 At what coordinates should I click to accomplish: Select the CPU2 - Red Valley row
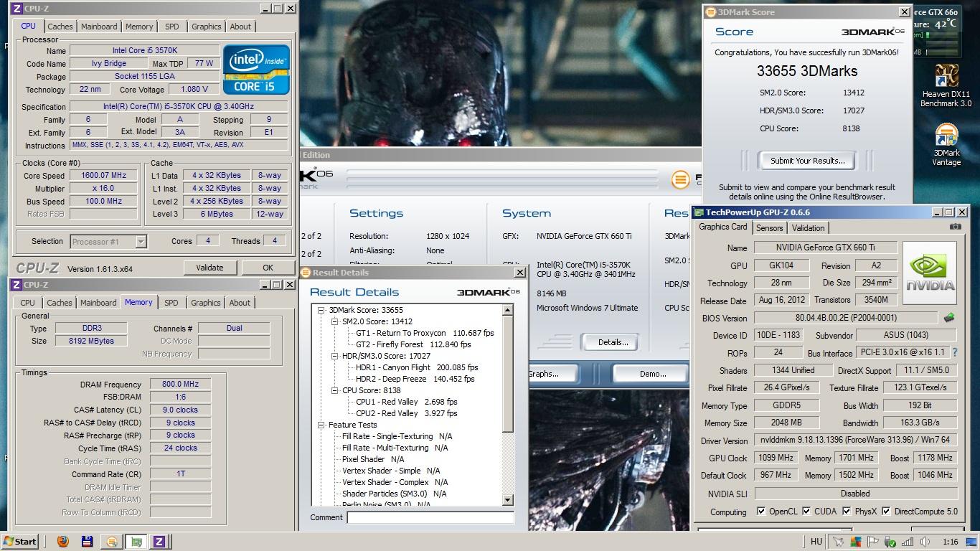point(406,413)
